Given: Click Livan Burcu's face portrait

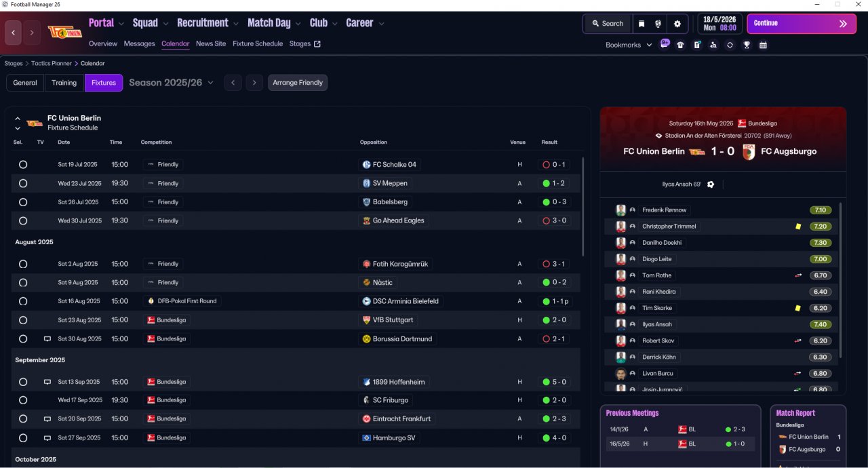Looking at the screenshot, I should click(620, 374).
